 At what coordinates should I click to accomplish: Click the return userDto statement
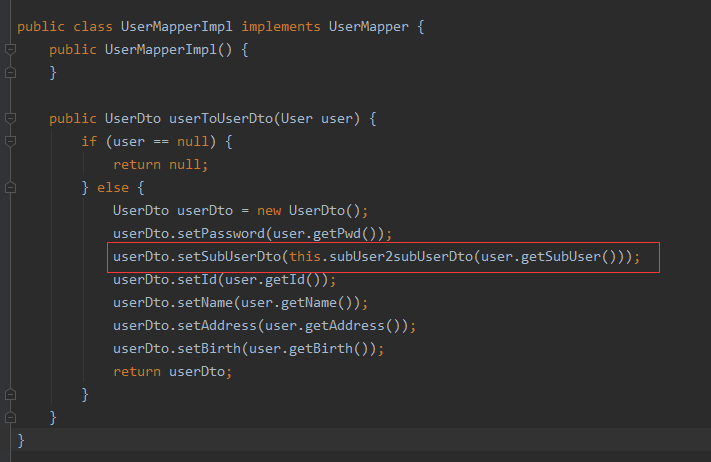pyautogui.click(x=172, y=372)
